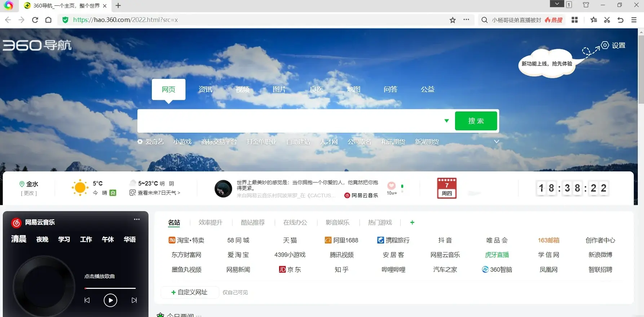The image size is (644, 317).
Task: Expand more hot links chevron below search
Action: pos(497,141)
